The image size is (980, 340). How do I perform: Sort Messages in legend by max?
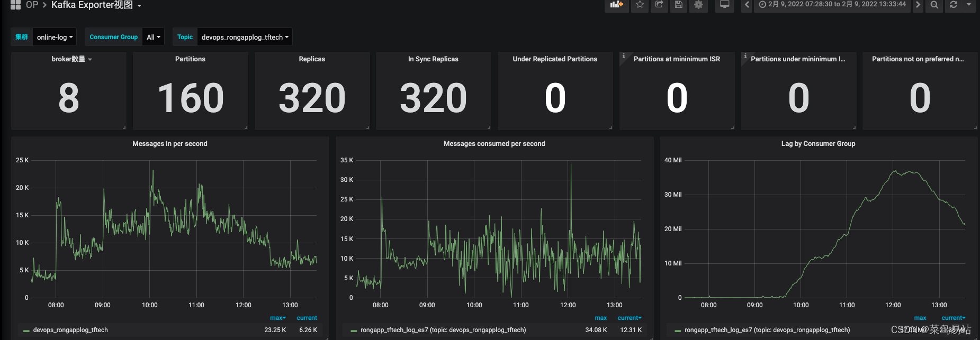pyautogui.click(x=278, y=318)
